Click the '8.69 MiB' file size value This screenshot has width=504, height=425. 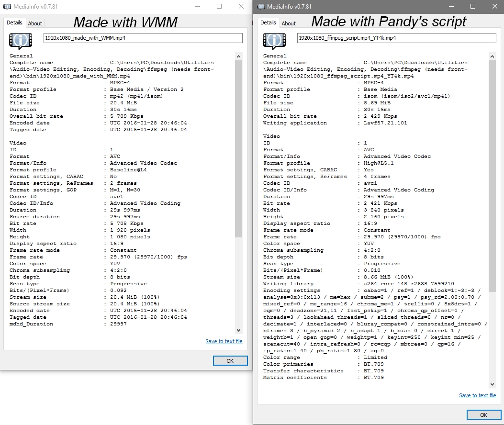pyautogui.click(x=377, y=103)
